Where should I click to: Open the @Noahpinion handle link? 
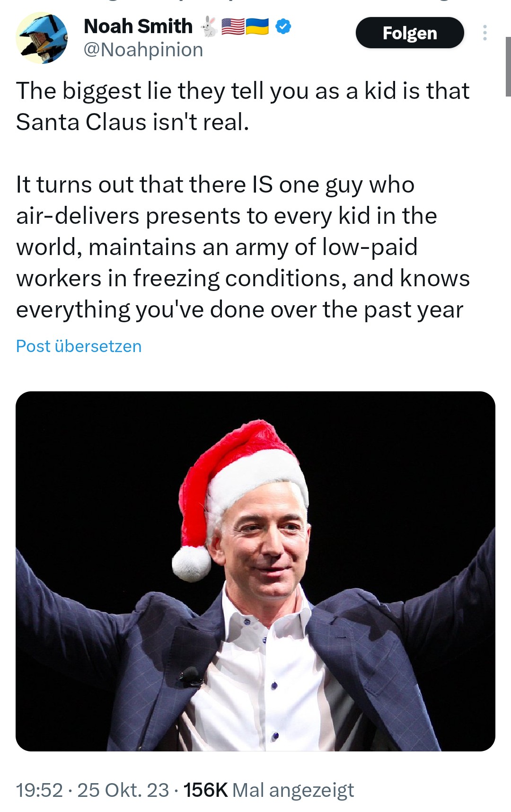pyautogui.click(x=143, y=50)
